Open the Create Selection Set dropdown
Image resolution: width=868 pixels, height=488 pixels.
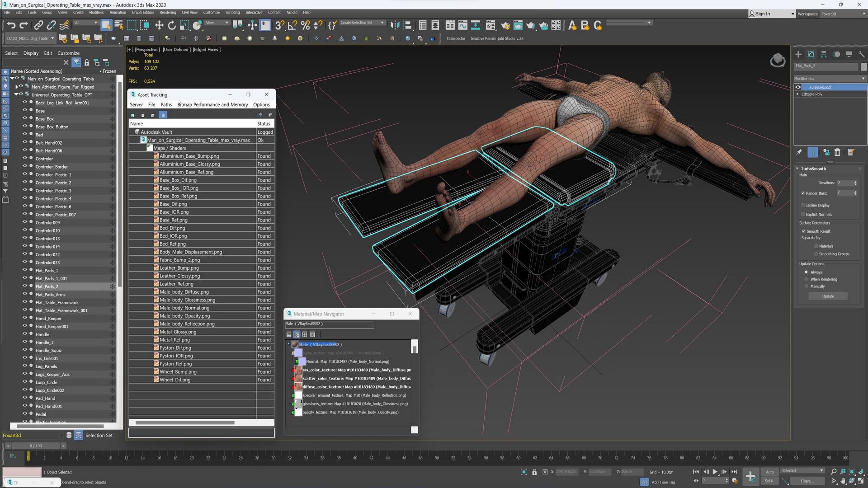pos(362,23)
